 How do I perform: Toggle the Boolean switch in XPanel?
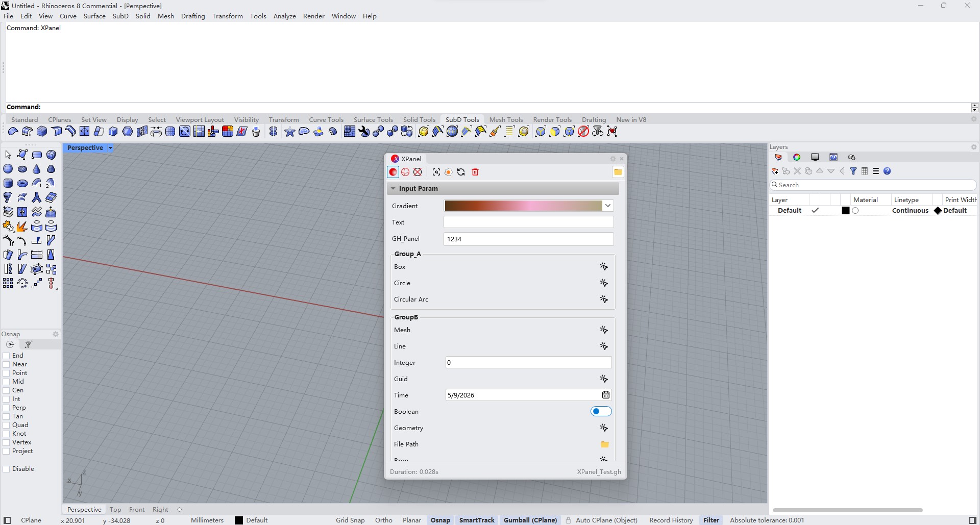click(601, 411)
